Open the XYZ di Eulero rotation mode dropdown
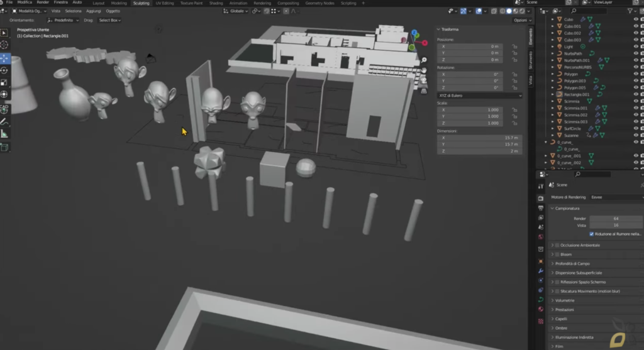Image resolution: width=644 pixels, height=350 pixels. click(x=480, y=96)
